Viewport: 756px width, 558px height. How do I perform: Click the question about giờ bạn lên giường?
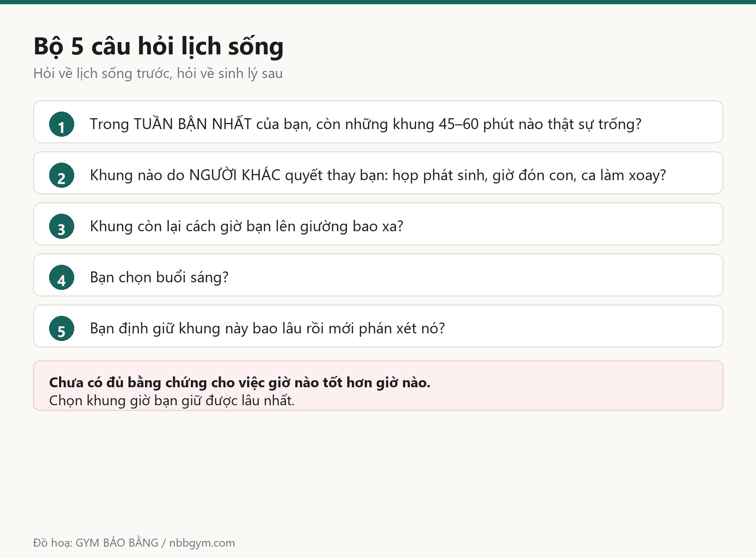378,224
